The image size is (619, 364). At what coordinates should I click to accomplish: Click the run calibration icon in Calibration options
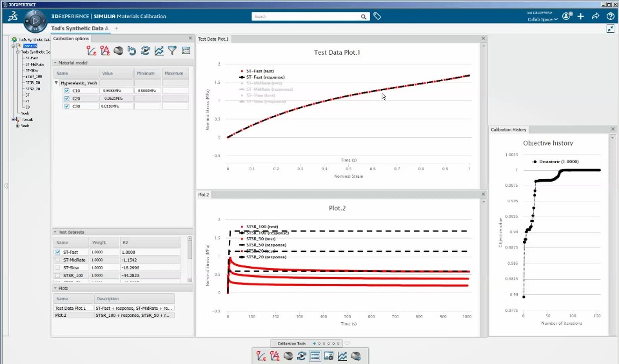[145, 50]
